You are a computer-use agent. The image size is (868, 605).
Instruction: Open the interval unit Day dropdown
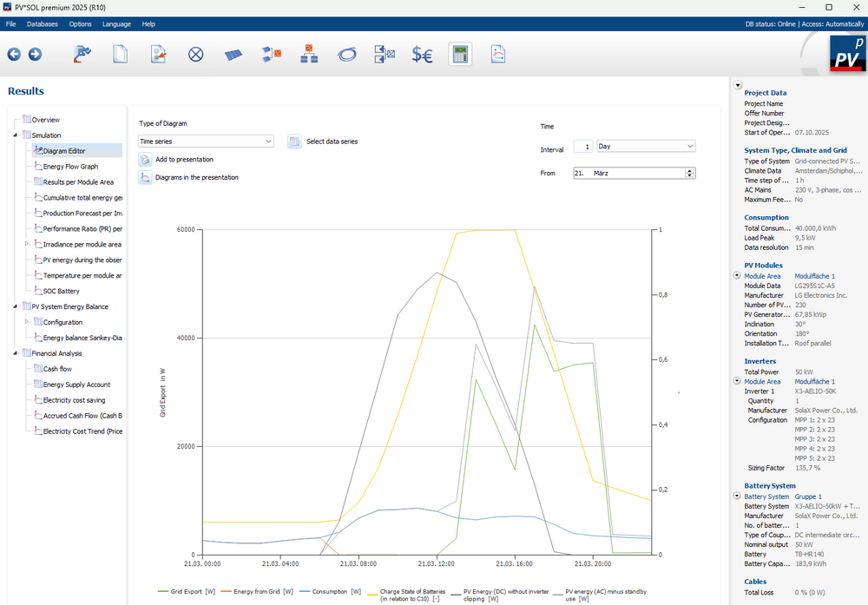[646, 147]
